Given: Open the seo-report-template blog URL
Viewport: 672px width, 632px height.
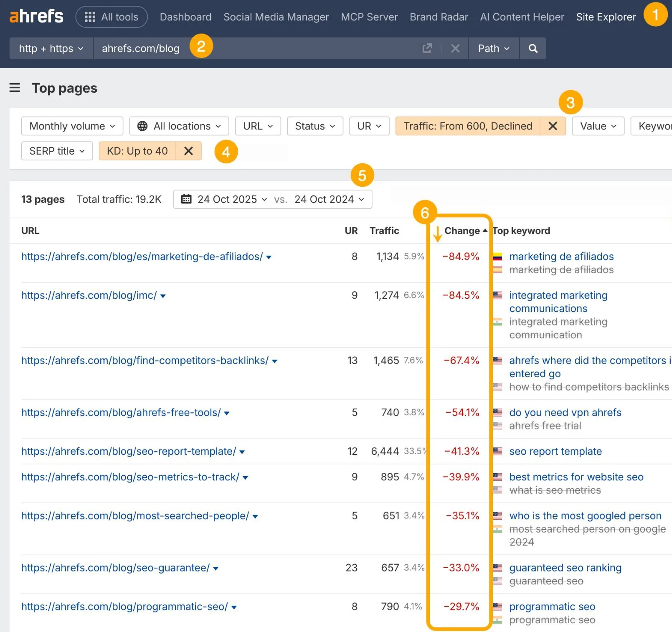Looking at the screenshot, I should click(129, 451).
